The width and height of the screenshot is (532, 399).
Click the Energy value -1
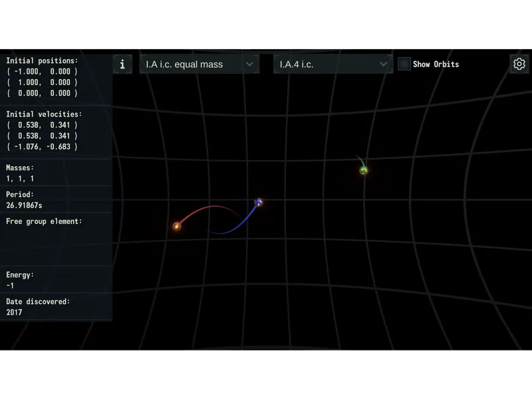click(10, 286)
